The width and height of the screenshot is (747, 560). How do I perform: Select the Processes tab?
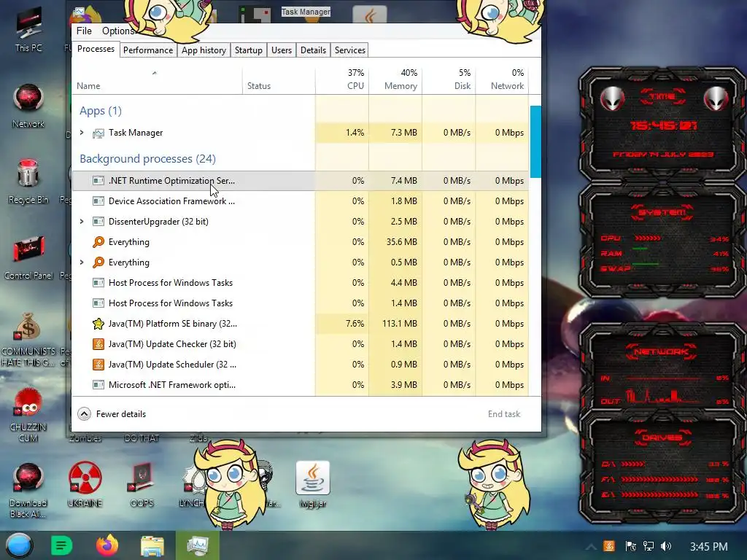coord(96,49)
